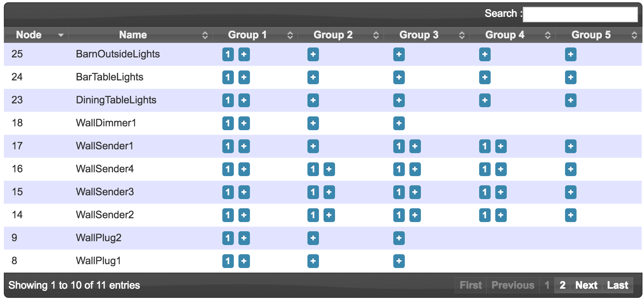The image size is (644, 304).
Task: Add WallPlug2 to Group 1
Action: pos(245,238)
